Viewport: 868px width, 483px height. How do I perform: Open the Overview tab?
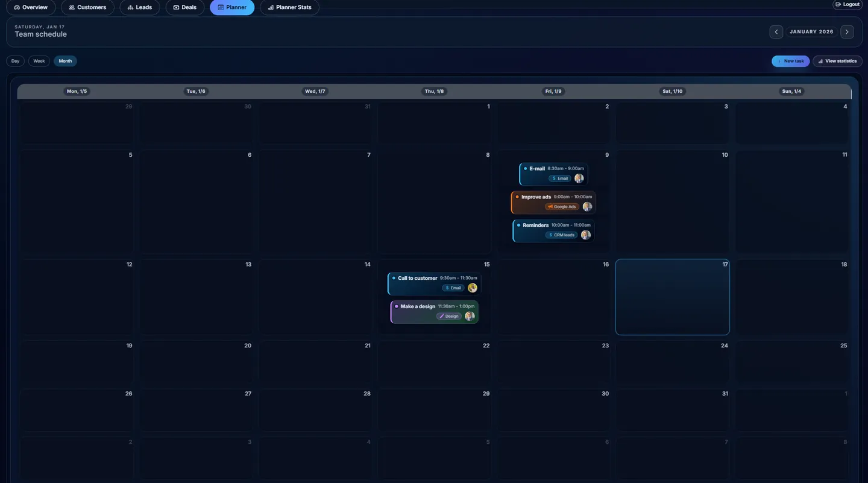click(x=31, y=7)
